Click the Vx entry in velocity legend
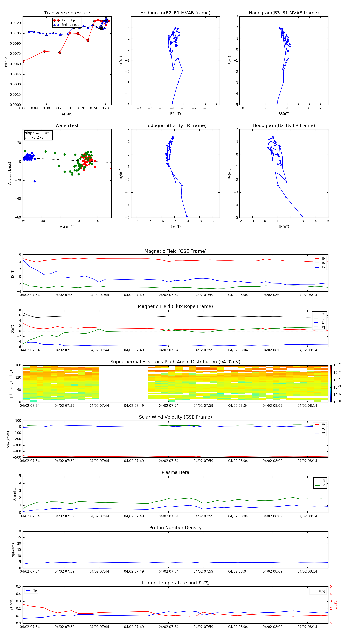 pos(320,424)
